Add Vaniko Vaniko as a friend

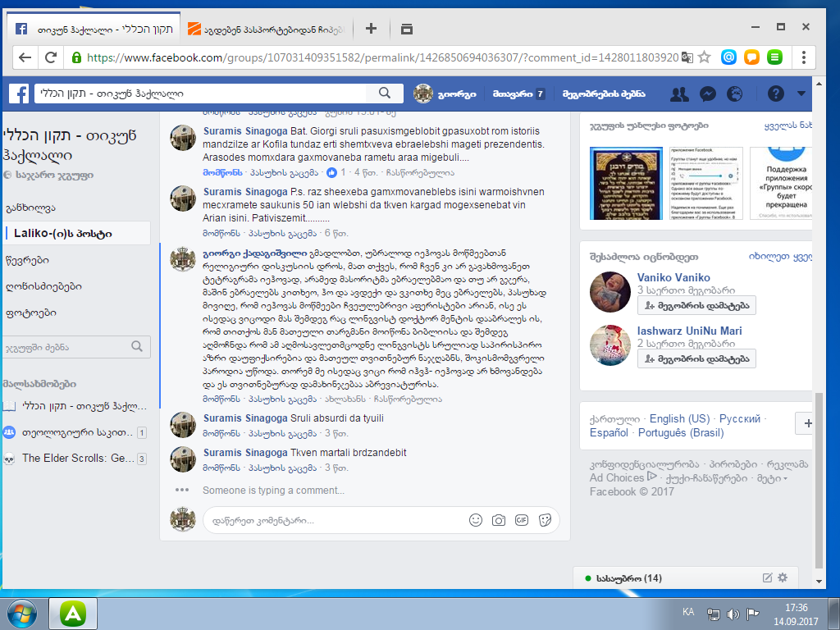click(x=696, y=305)
